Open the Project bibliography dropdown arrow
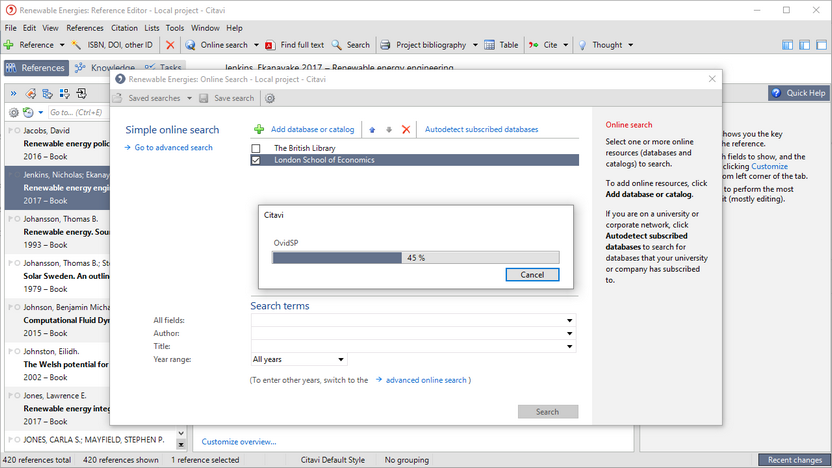Screen dimensions: 832x468 click(x=475, y=45)
